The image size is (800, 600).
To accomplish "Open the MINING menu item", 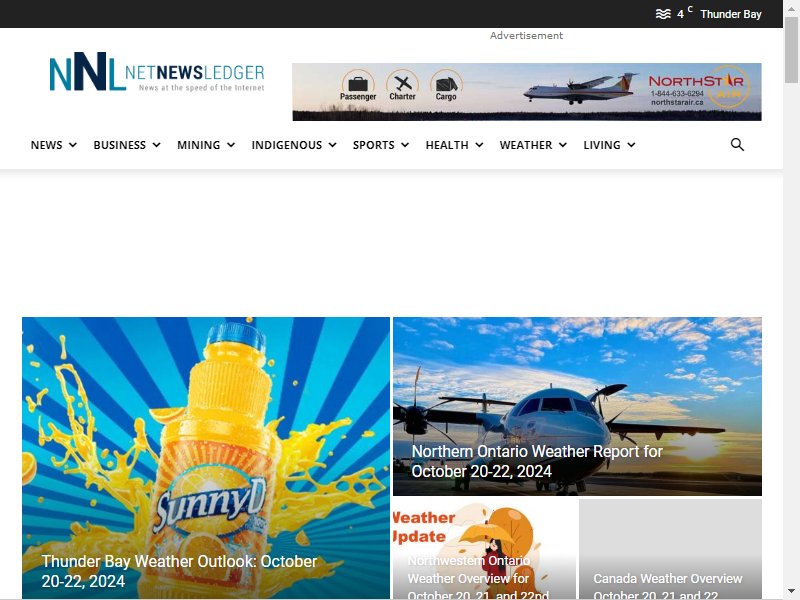I will [x=198, y=145].
